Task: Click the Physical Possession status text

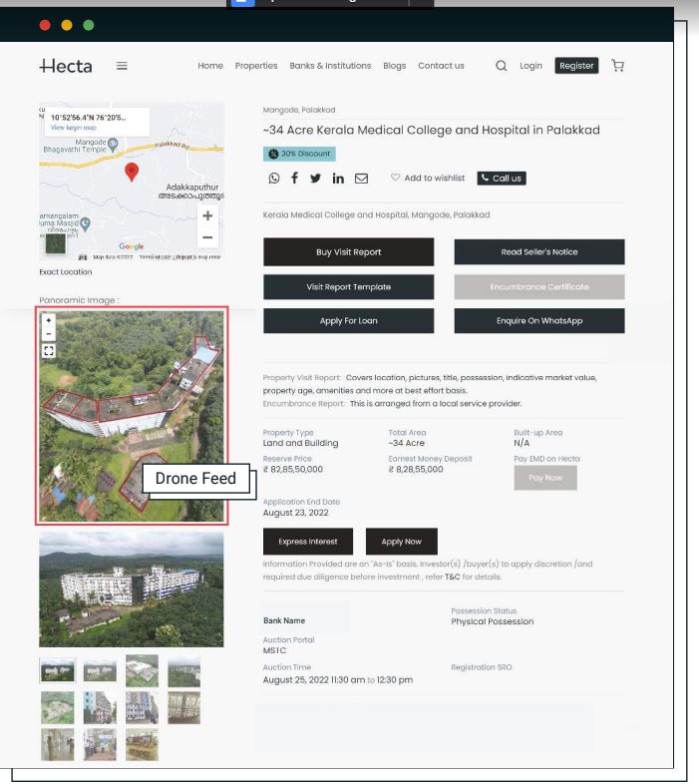Action: tap(492, 621)
